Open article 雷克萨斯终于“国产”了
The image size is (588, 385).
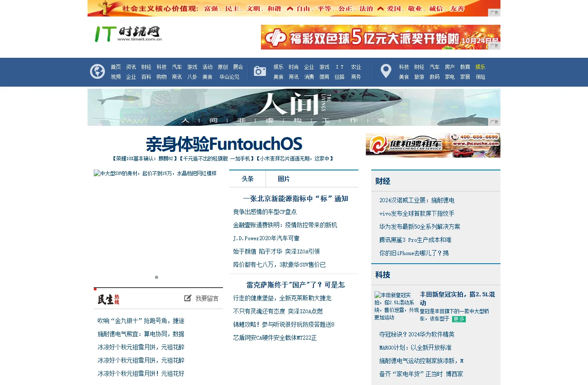[295, 285]
